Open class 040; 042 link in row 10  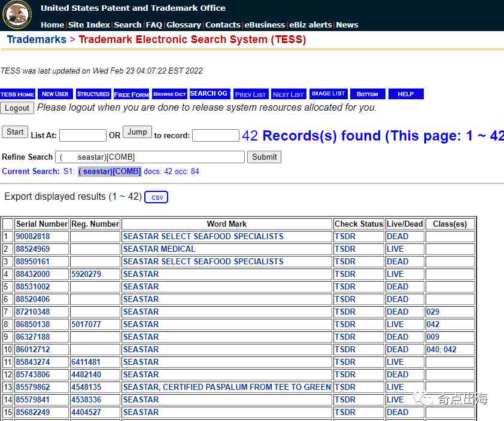(x=441, y=349)
